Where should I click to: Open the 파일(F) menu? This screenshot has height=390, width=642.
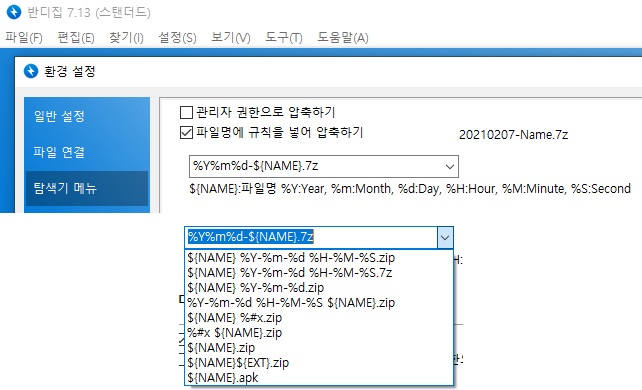24,38
